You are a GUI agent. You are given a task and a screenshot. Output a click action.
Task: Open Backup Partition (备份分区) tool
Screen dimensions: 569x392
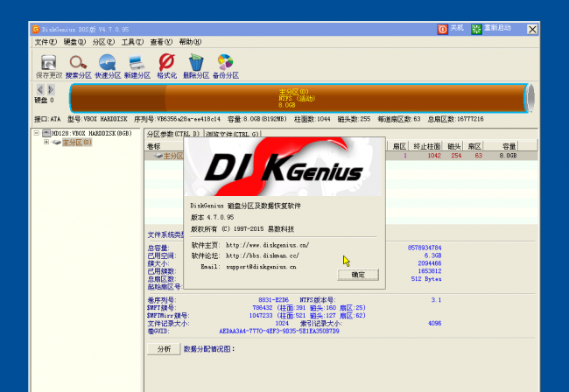coord(225,66)
